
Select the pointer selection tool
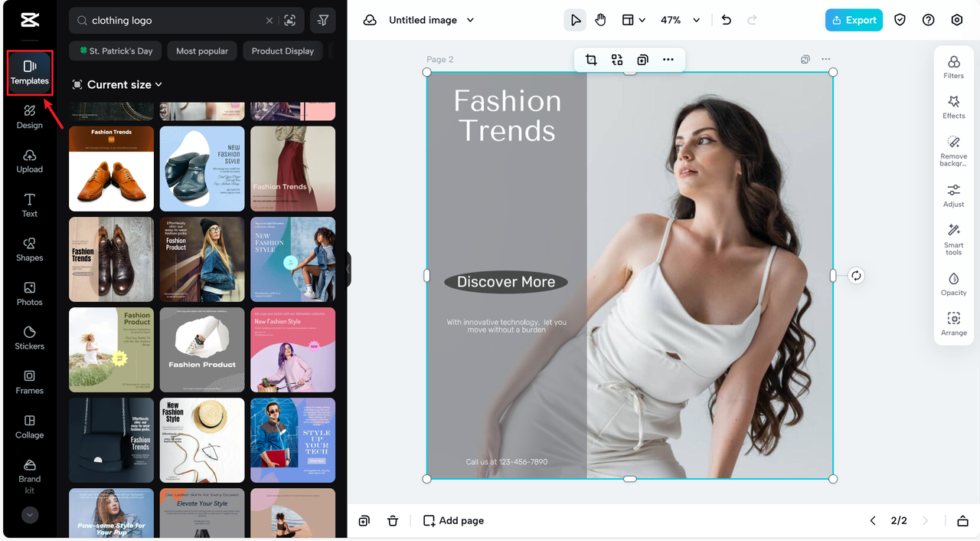[x=575, y=20]
